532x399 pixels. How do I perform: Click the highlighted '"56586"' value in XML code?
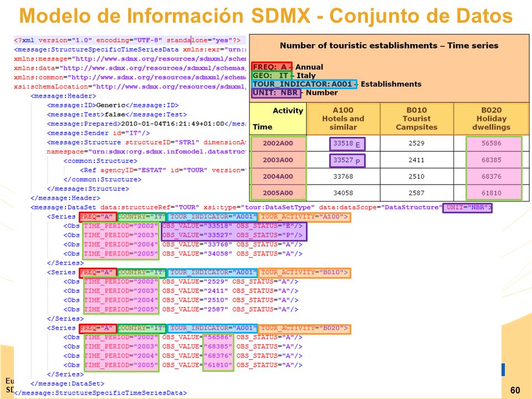(218, 337)
